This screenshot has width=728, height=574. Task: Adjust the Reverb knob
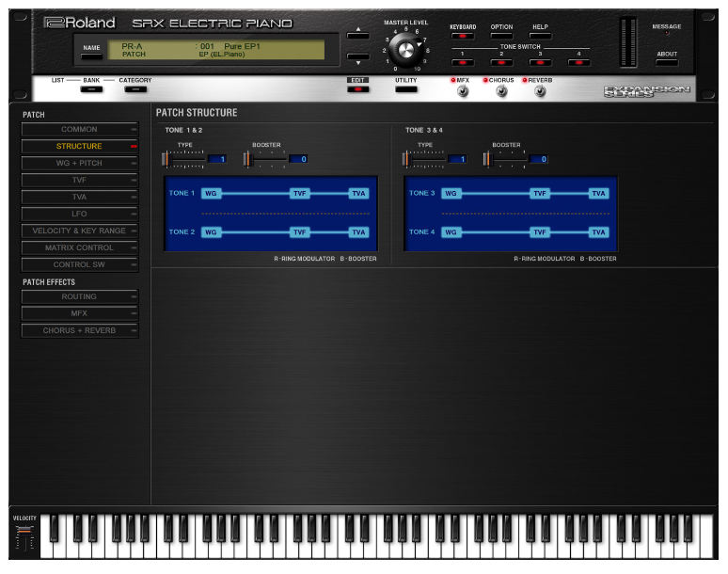(540, 91)
